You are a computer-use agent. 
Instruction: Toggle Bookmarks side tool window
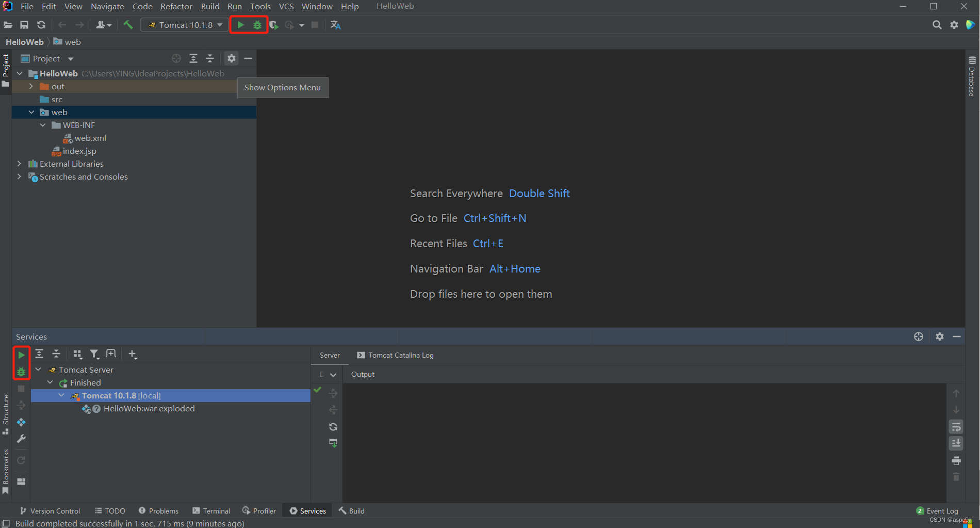(6, 471)
